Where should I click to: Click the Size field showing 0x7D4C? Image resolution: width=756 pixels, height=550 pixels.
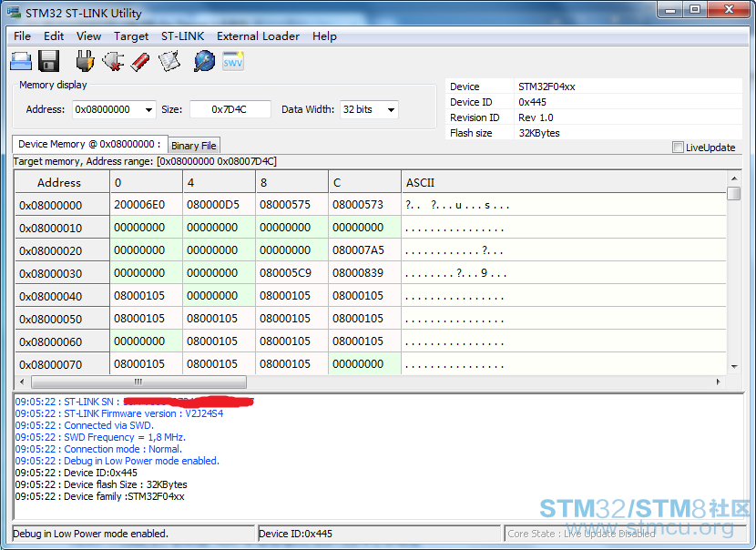(230, 110)
